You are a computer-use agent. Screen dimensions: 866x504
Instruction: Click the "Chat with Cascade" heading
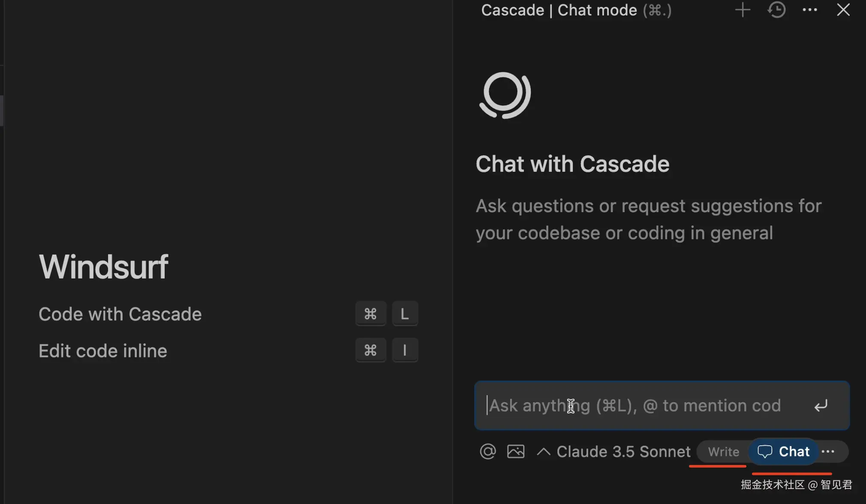pyautogui.click(x=572, y=164)
